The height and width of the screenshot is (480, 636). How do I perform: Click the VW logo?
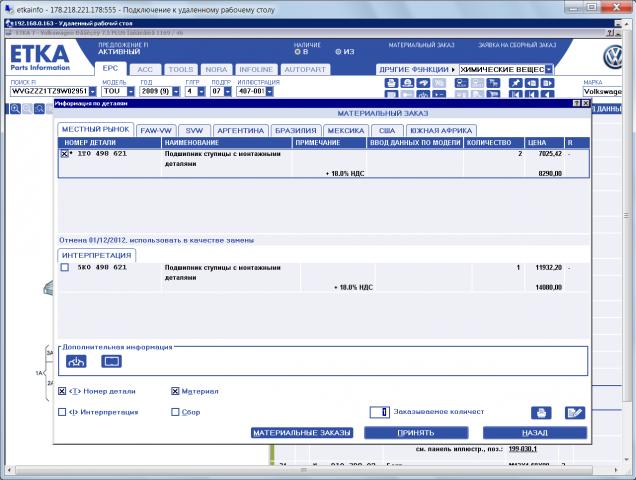point(612,57)
